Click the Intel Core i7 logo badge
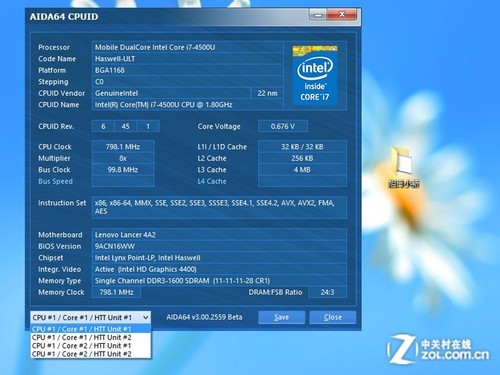This screenshot has height=375, width=500. point(315,75)
